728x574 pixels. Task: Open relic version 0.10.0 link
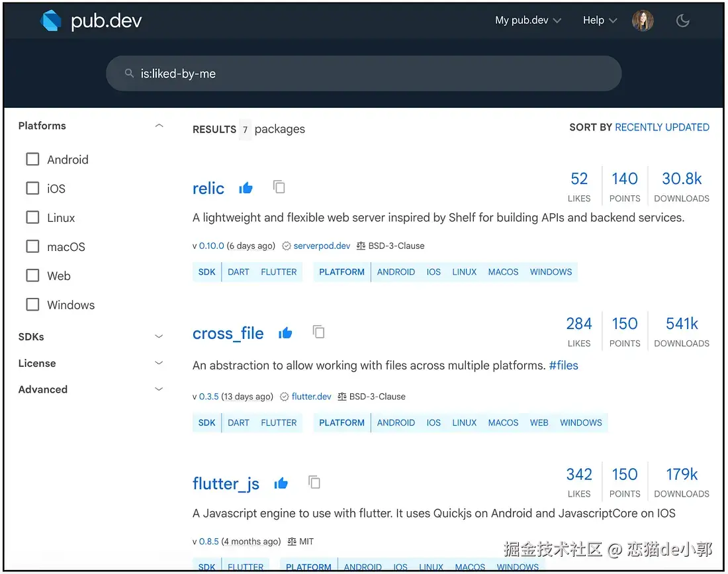pos(211,246)
